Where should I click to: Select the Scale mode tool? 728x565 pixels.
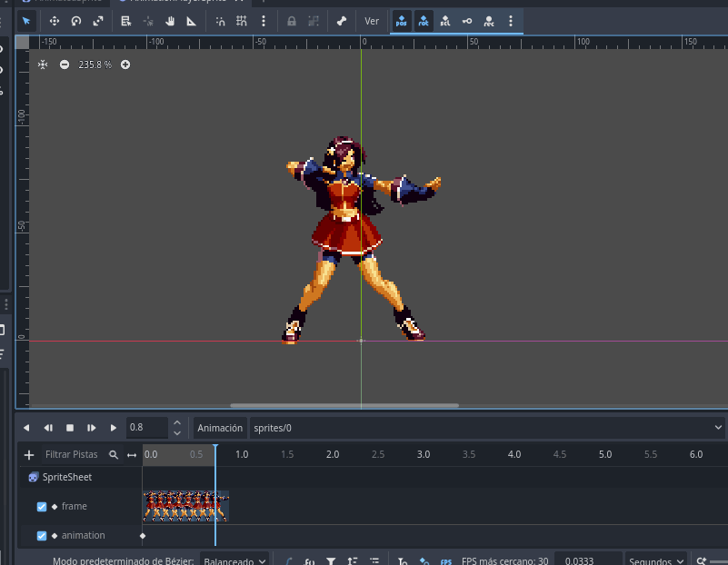coord(98,21)
